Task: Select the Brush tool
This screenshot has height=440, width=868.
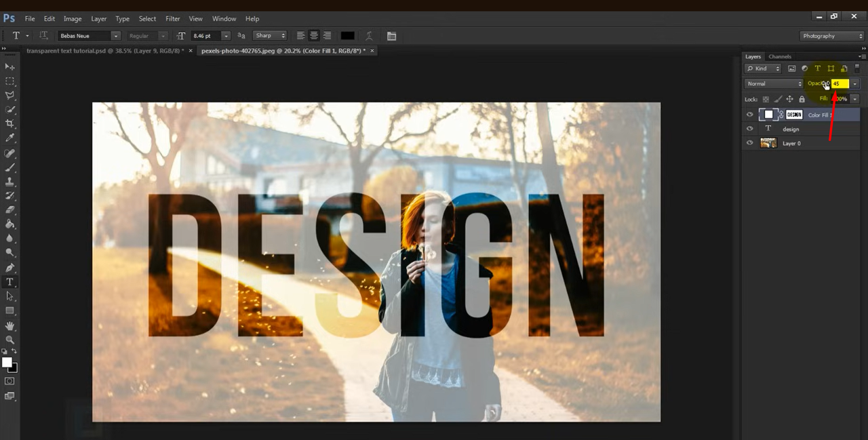Action: point(9,167)
